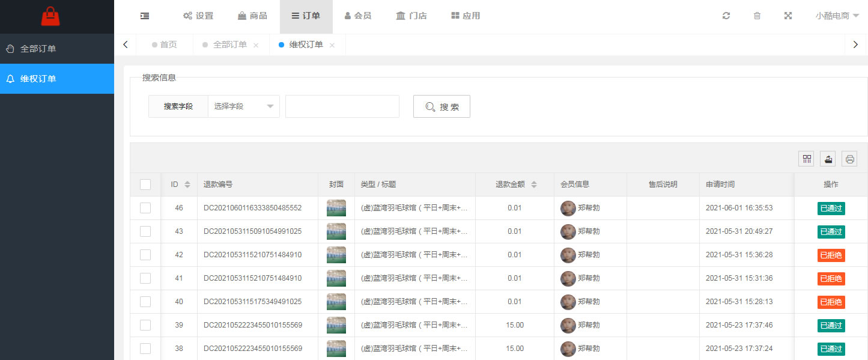868x360 pixels.
Task: Switch to the 首页 tab
Action: 165,44
